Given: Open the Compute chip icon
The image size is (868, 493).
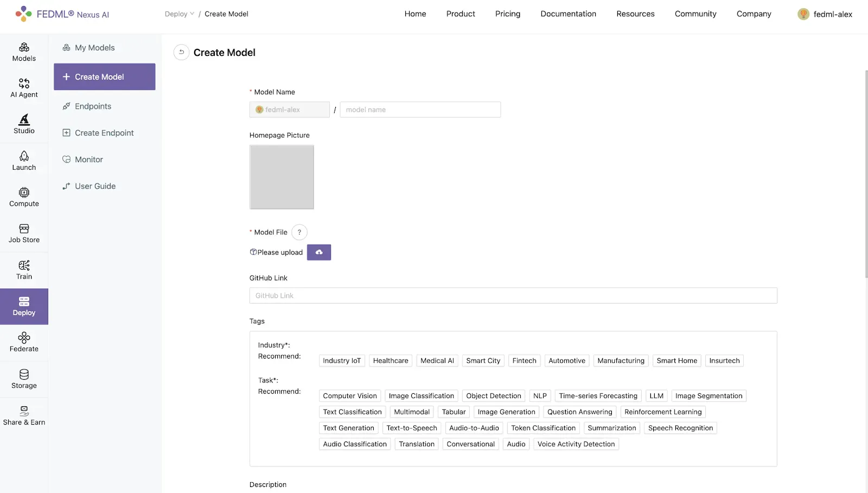Looking at the screenshot, I should coord(24,193).
